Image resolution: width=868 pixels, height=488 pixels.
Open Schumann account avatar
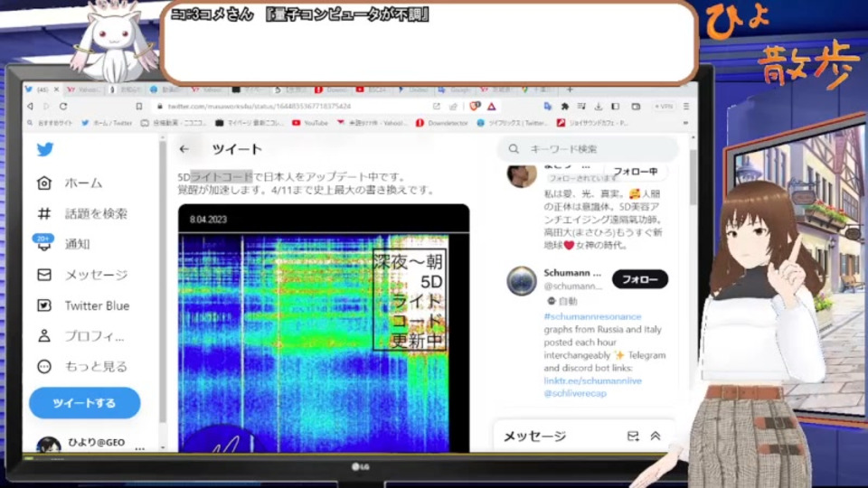(x=522, y=281)
